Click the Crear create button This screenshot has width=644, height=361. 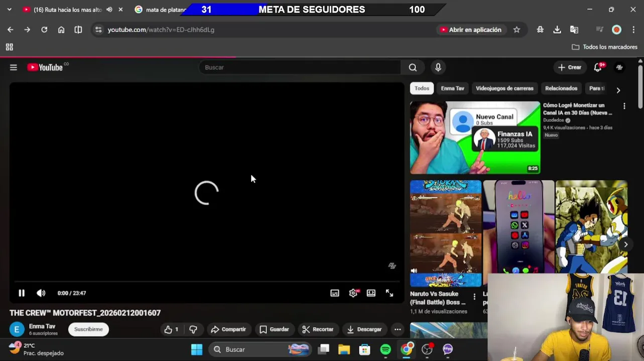pos(570,67)
